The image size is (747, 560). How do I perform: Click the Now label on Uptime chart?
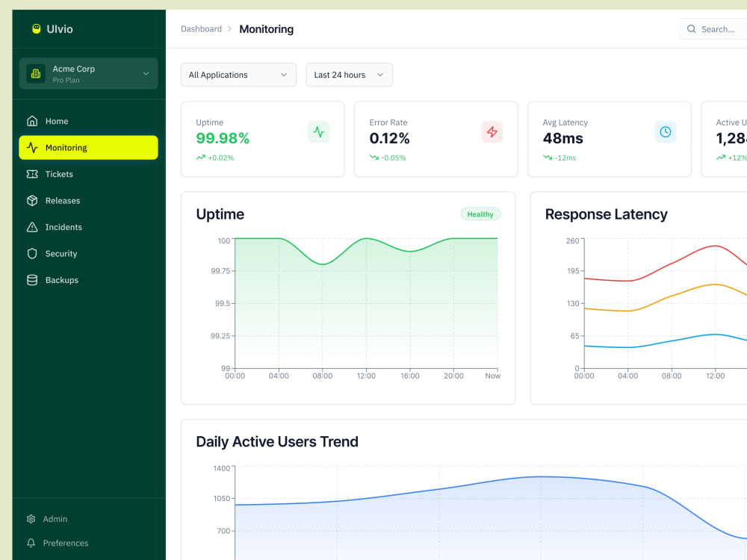492,376
